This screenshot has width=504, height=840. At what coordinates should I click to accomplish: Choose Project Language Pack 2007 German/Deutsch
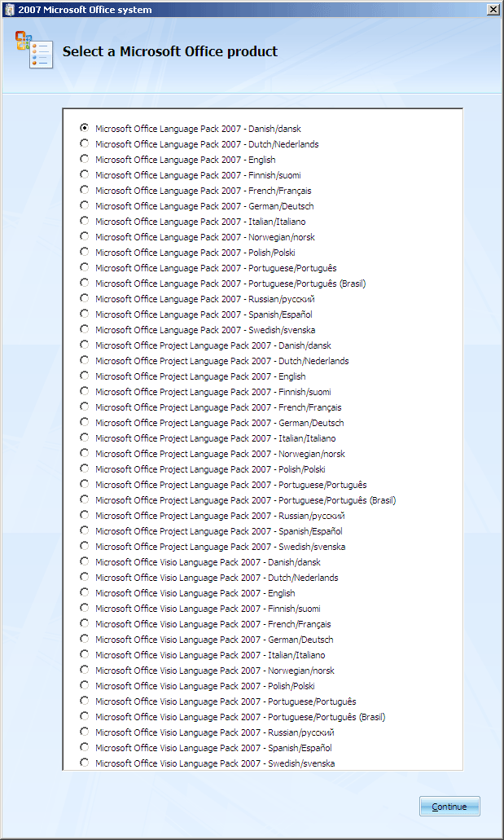pos(84,422)
